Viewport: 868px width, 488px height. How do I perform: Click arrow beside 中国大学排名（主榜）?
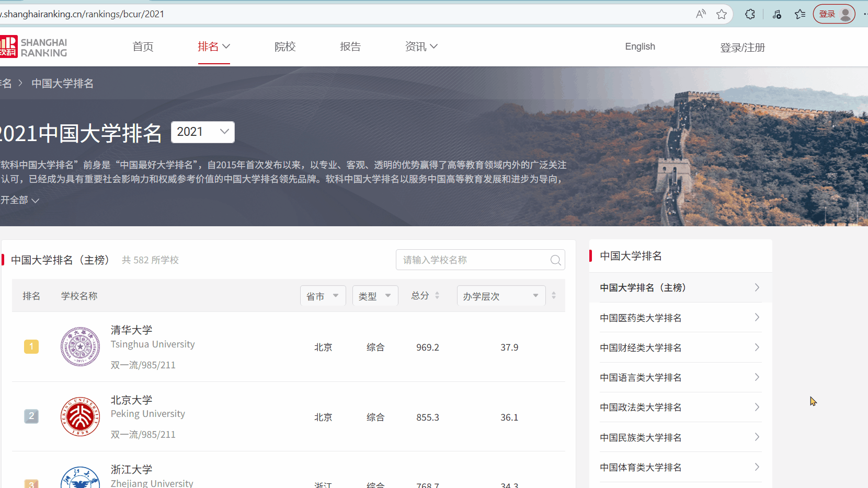757,287
